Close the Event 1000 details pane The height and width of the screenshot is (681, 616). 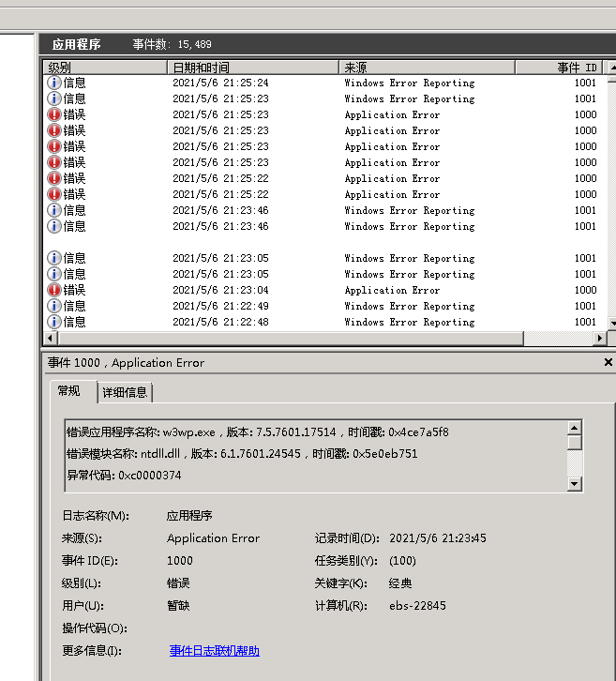pos(608,362)
